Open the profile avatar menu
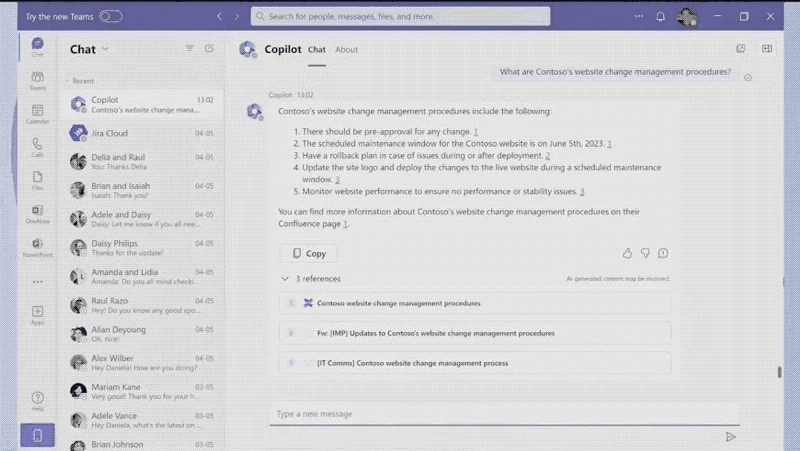Screen dimensions: 800x451 687,17
